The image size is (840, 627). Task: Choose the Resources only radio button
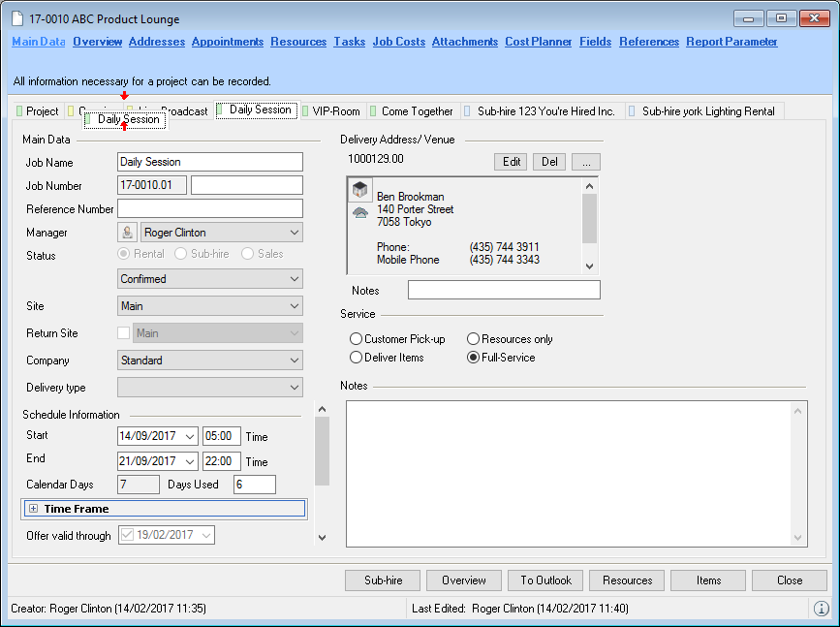pyautogui.click(x=473, y=339)
